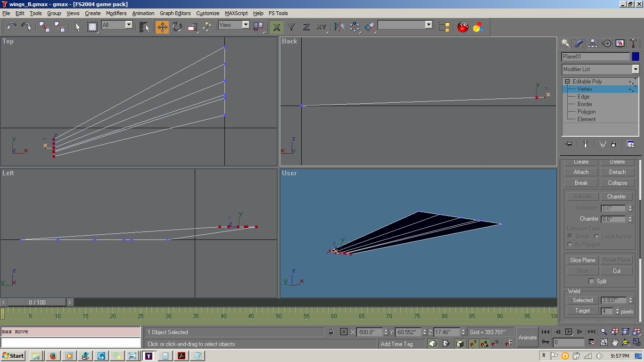Open the FS Tools menu

278,13
